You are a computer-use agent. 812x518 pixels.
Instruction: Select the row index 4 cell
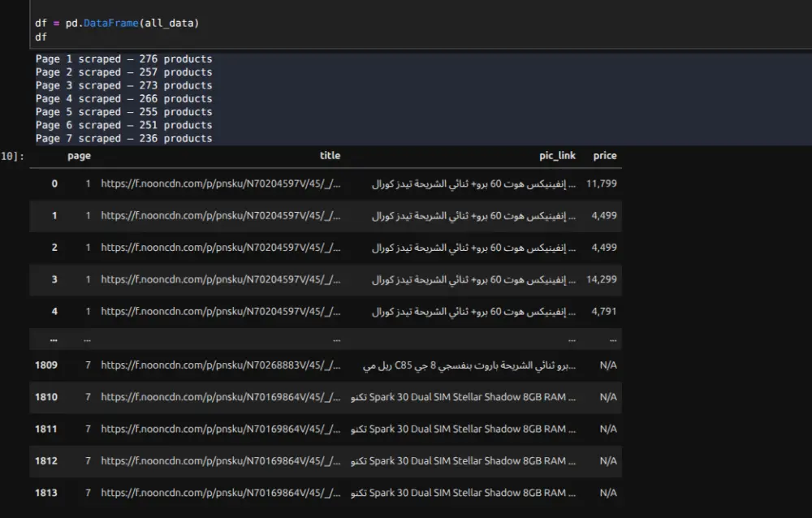tap(54, 311)
